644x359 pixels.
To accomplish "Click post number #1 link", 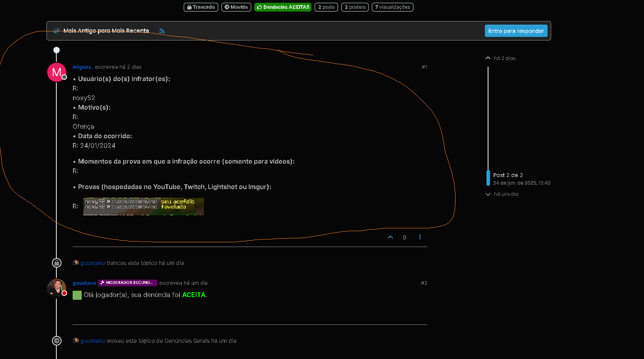I will pos(424,67).
